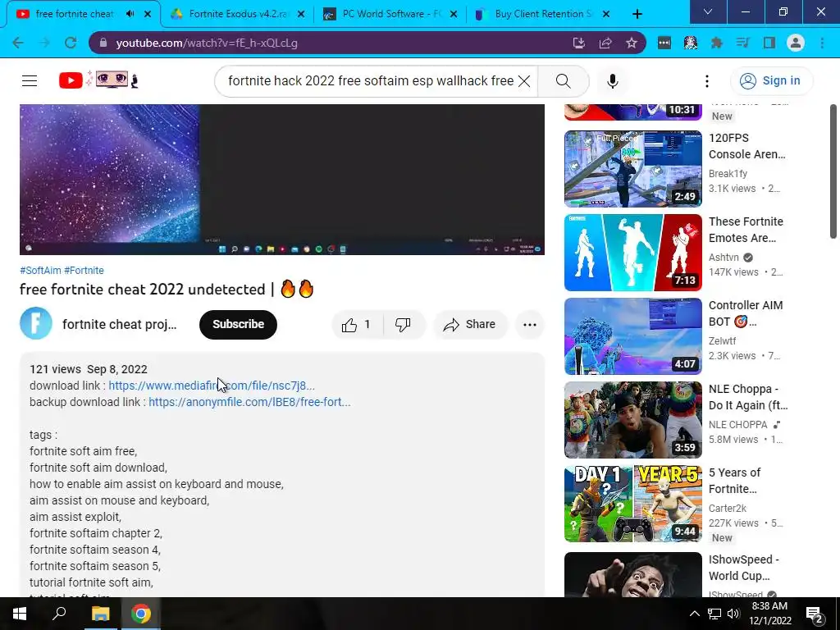This screenshot has width=840, height=630.
Task: Reload the page with the refresh icon
Action: pyautogui.click(x=71, y=43)
